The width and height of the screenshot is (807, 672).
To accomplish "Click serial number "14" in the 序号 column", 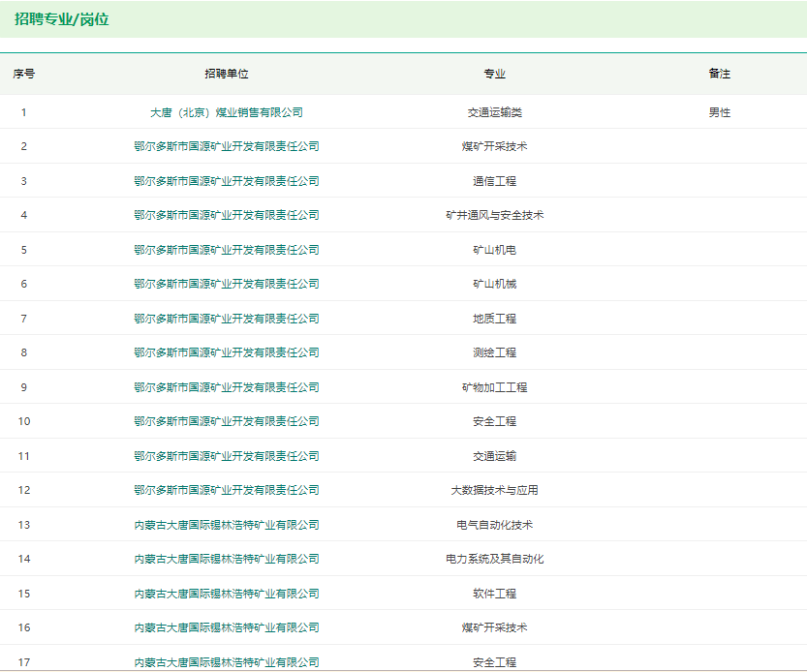I will [x=24, y=559].
